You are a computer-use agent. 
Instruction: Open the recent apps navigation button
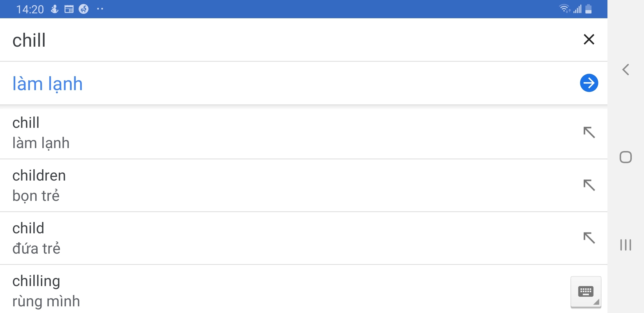pos(625,245)
